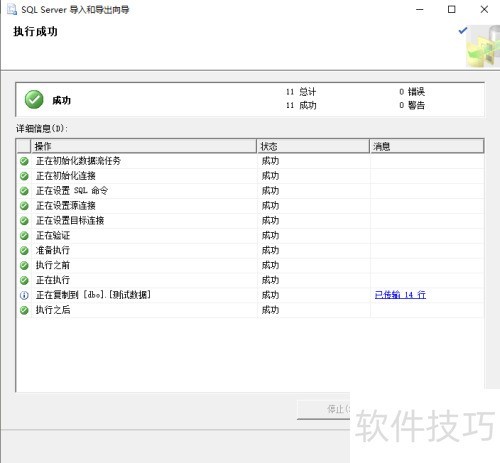
Task: Click the green icon beside 准备执行
Action: pyautogui.click(x=24, y=250)
